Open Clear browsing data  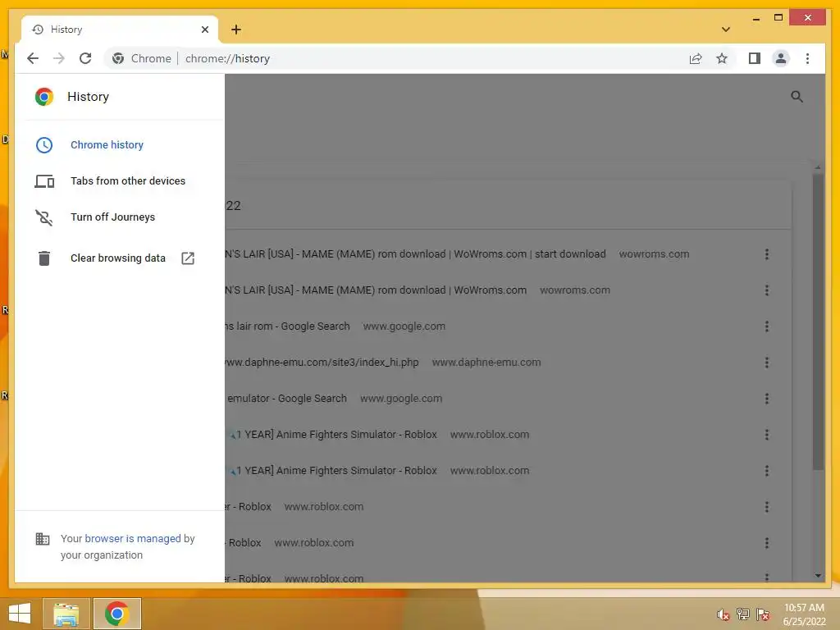click(x=118, y=258)
